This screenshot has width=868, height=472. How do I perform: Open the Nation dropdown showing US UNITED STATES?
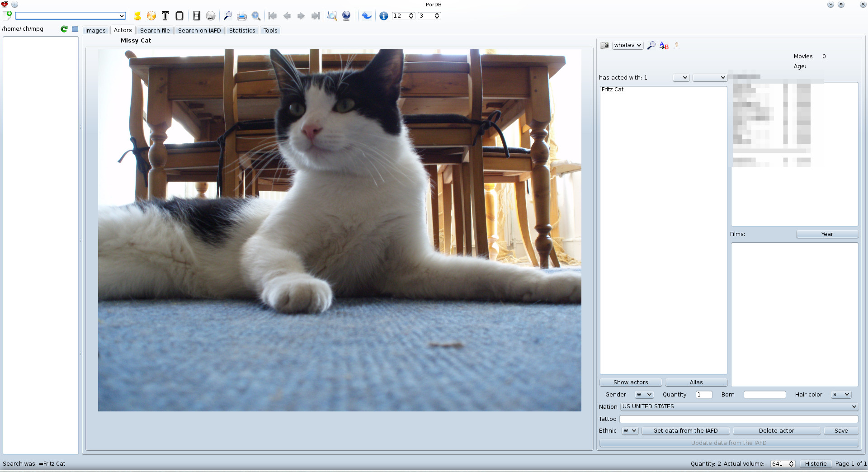tap(739, 406)
